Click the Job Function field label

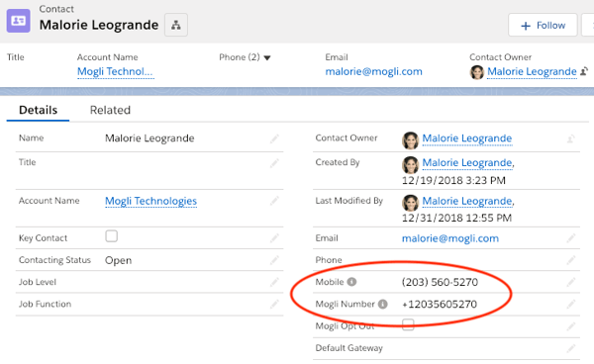46,304
